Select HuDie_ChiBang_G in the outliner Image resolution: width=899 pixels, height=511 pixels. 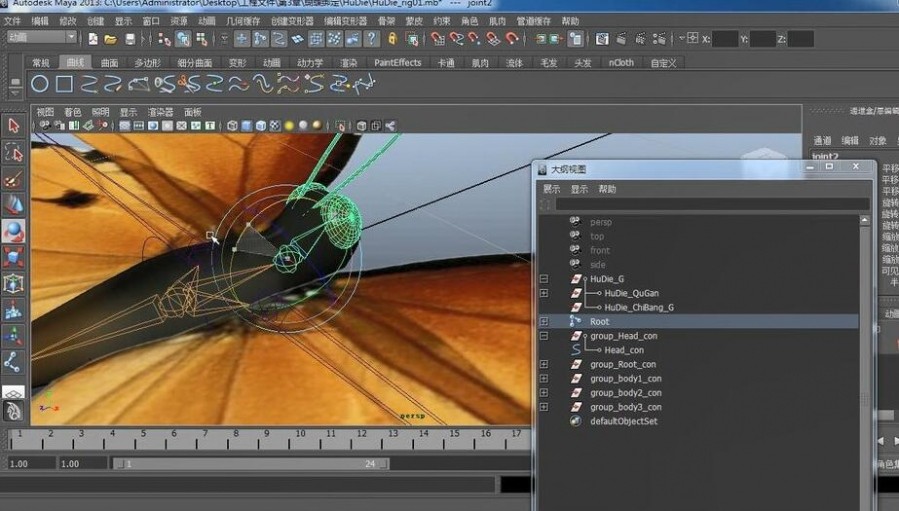[x=639, y=307]
